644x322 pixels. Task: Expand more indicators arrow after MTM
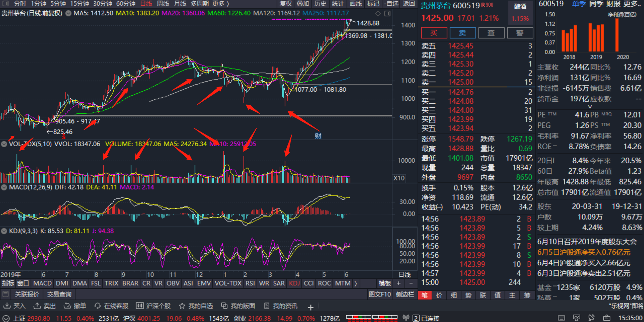[x=355, y=283]
